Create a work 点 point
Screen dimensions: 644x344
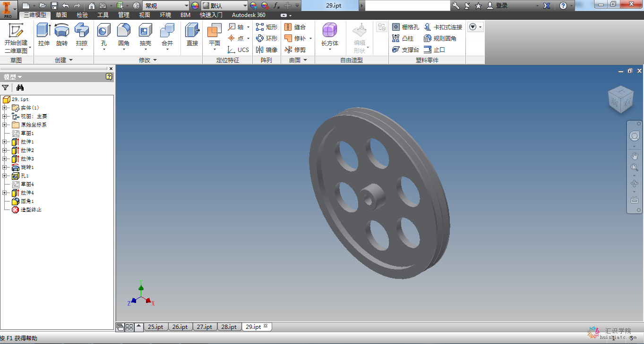(236, 38)
